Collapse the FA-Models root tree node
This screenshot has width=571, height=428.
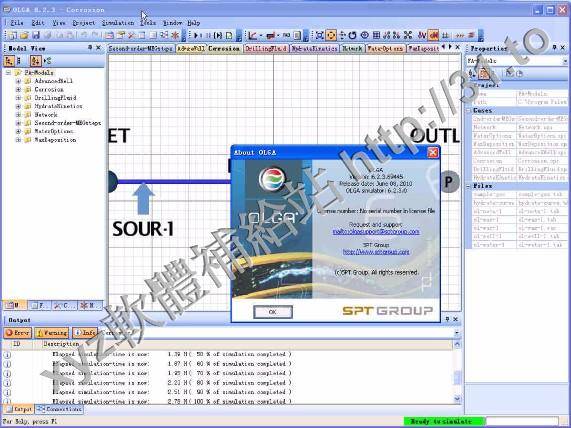[8, 72]
